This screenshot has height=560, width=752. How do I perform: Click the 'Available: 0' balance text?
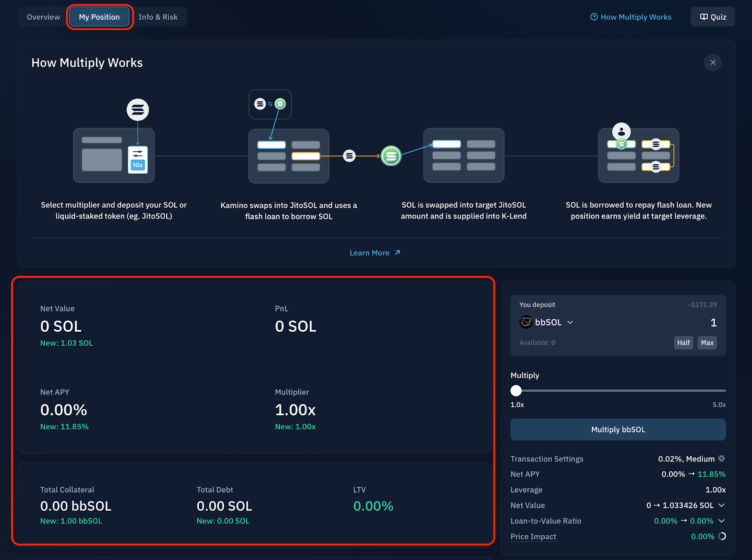coord(537,342)
